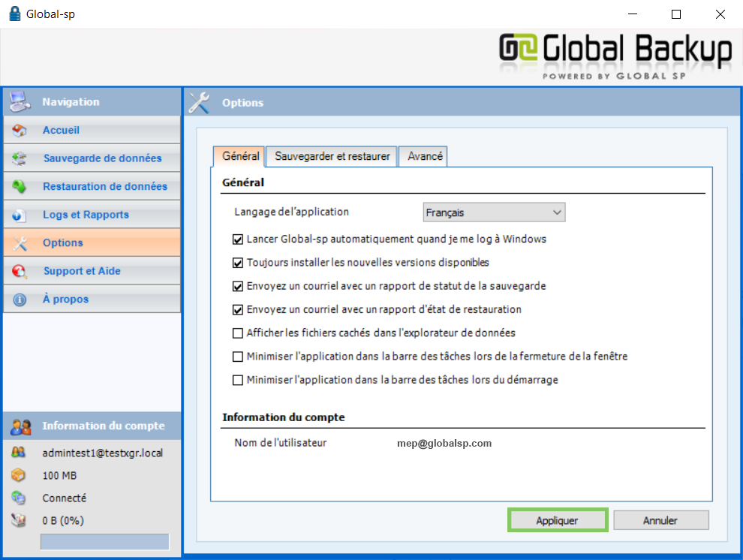Click the storage usage progress bar
This screenshot has height=560, width=743.
click(x=105, y=541)
